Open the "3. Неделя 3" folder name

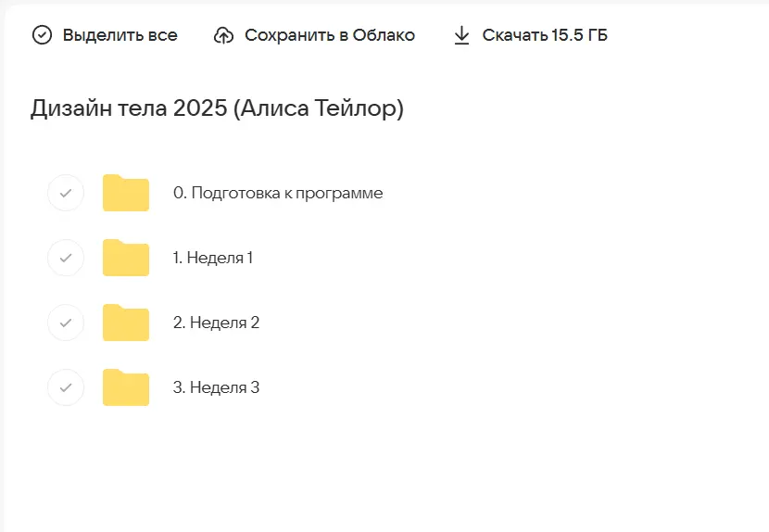pos(216,387)
